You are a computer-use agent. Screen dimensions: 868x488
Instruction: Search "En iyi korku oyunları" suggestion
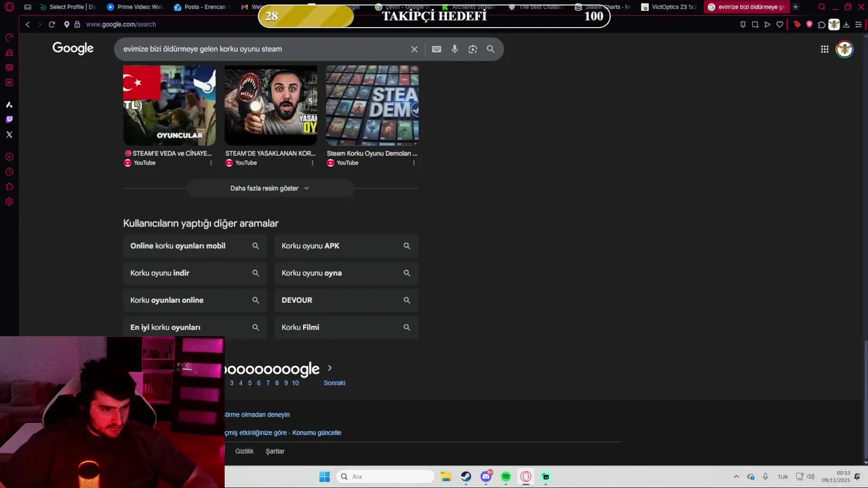tap(195, 327)
